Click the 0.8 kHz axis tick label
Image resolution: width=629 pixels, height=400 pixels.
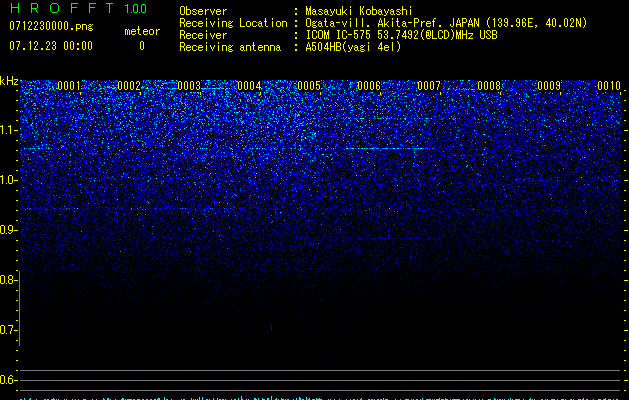click(8, 280)
